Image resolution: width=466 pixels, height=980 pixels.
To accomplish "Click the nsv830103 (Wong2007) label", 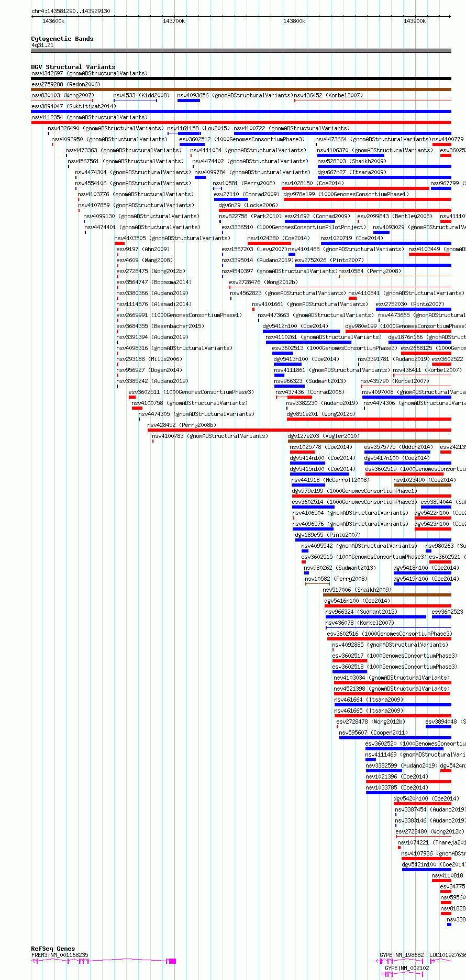I will tap(63, 95).
